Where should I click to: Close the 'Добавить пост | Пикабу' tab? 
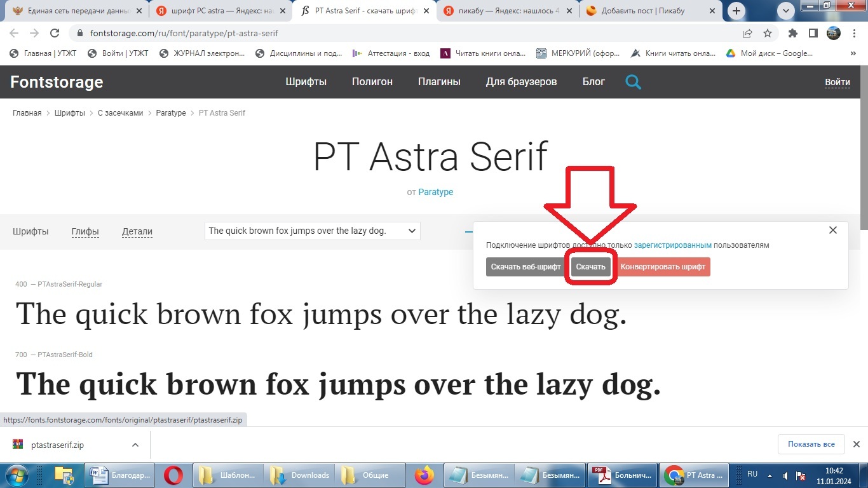[714, 11]
